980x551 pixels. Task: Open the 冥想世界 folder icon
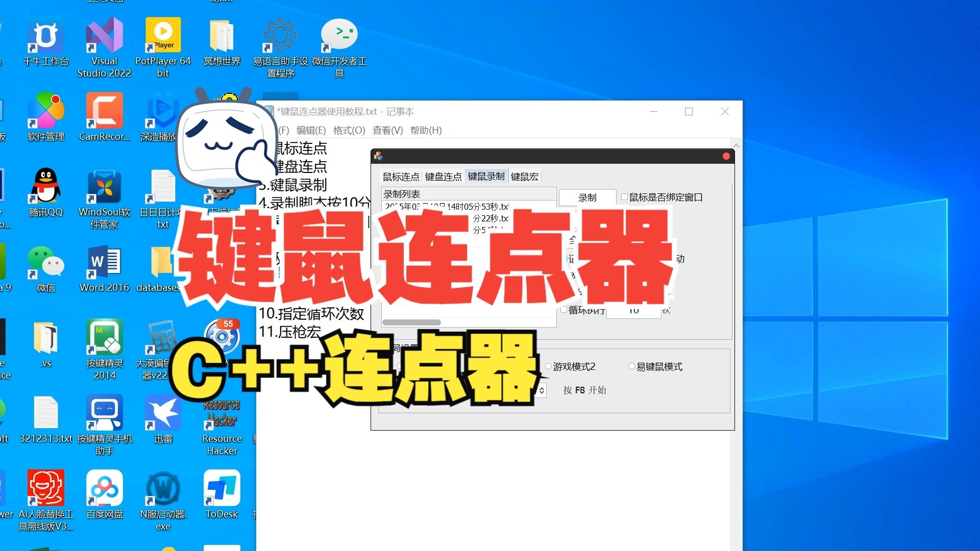(x=222, y=43)
